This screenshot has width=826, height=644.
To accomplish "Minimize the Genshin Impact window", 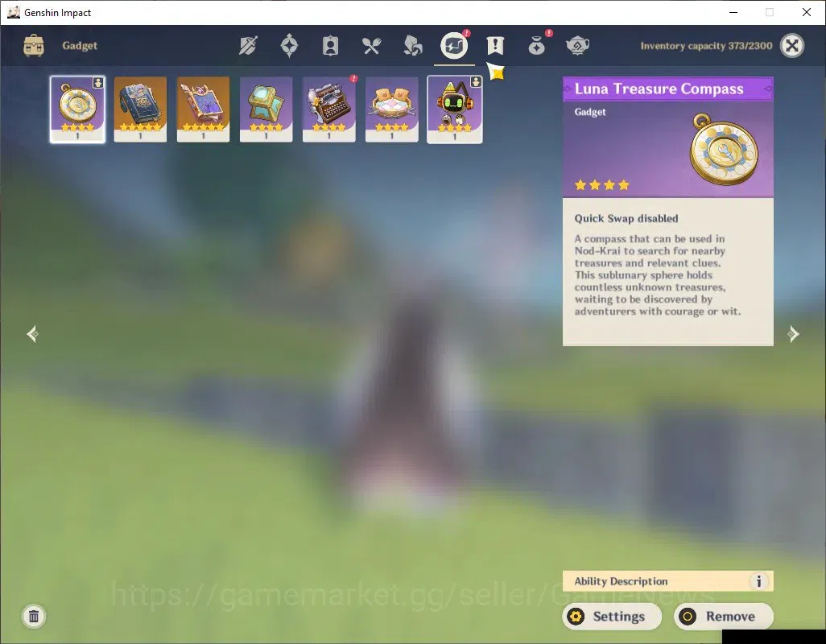I will (x=733, y=12).
